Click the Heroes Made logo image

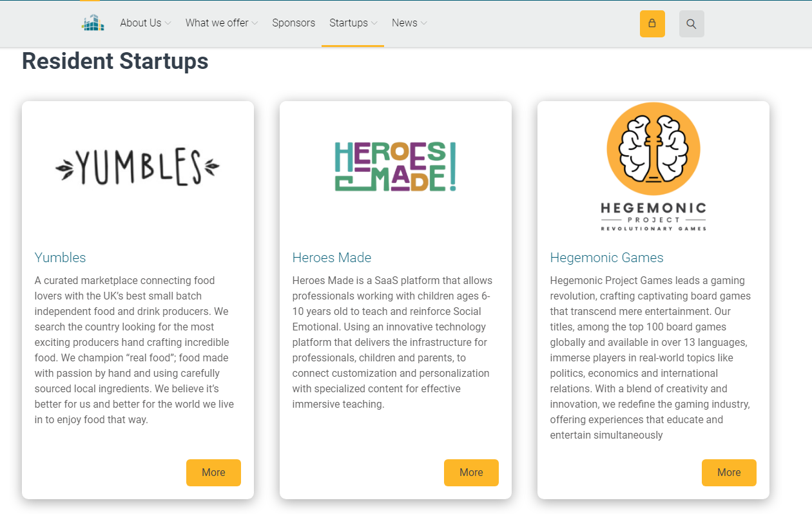click(x=395, y=166)
